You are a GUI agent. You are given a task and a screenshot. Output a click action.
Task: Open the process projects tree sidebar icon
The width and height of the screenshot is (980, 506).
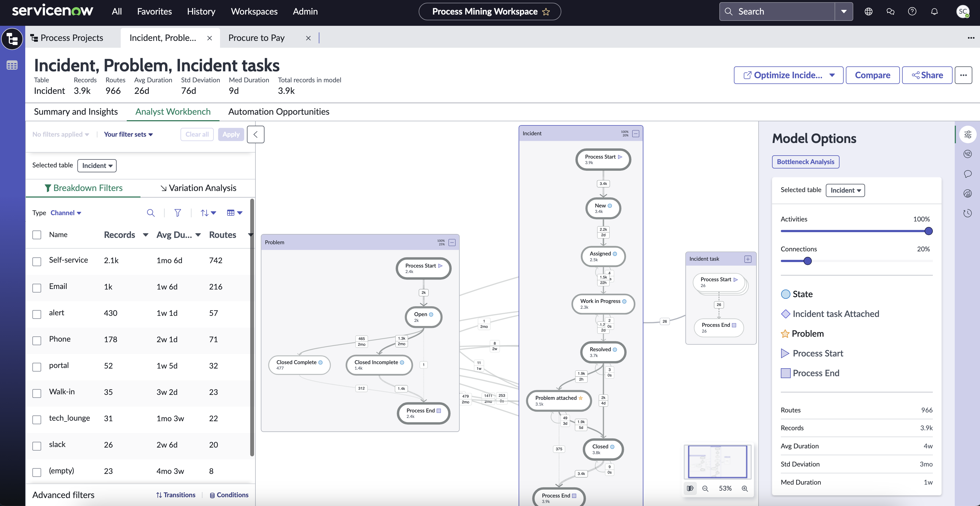click(x=12, y=39)
